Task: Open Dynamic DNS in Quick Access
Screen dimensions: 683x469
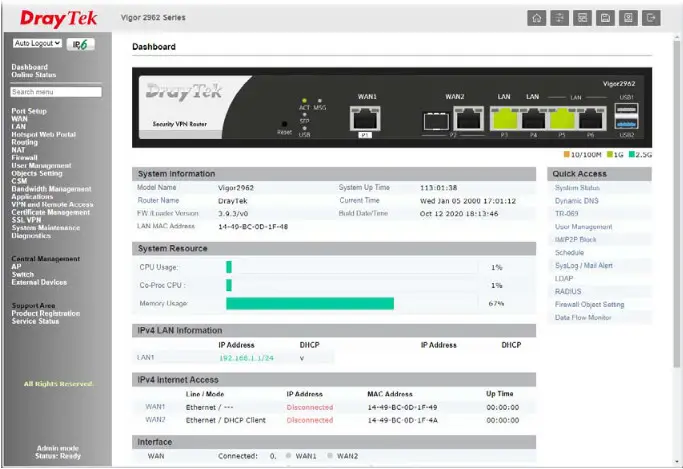Action: [577, 201]
